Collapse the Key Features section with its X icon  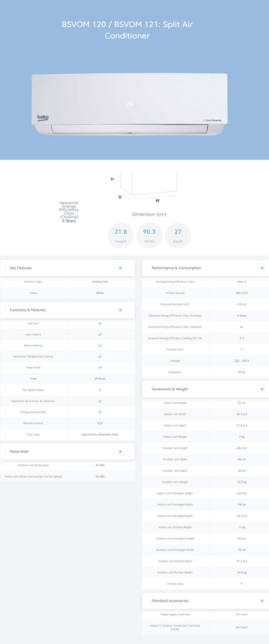pyautogui.click(x=120, y=268)
